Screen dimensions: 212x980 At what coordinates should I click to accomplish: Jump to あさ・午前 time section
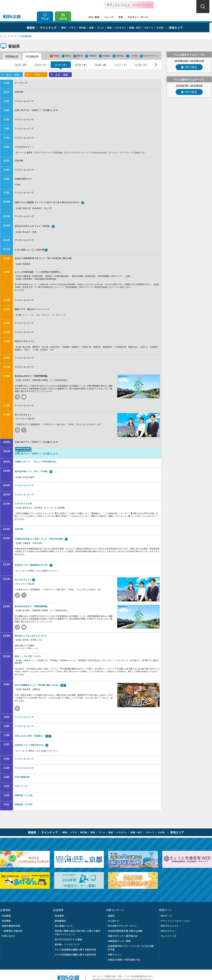(11, 75)
